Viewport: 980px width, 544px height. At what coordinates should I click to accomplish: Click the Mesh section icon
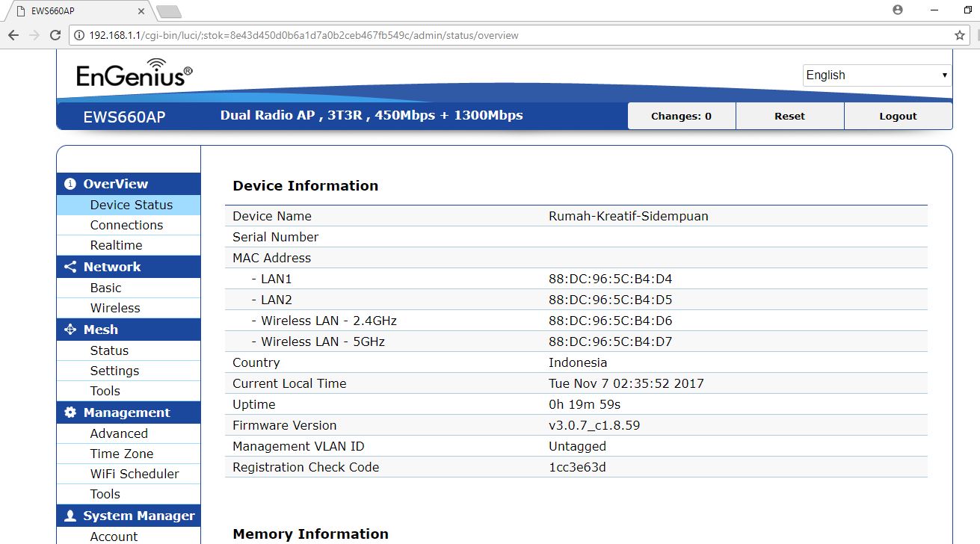click(x=70, y=330)
